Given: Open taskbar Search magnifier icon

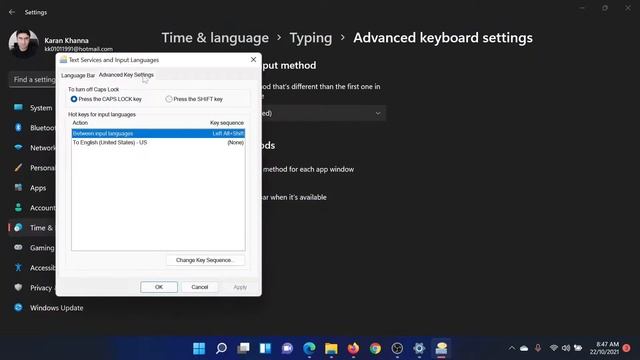Looking at the screenshot, I should pos(221,348).
